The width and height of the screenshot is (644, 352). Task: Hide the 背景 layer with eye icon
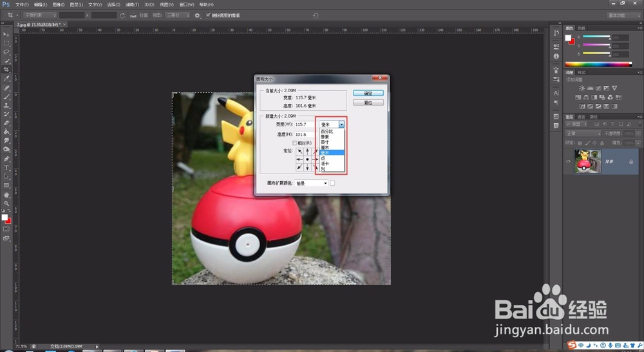569,162
